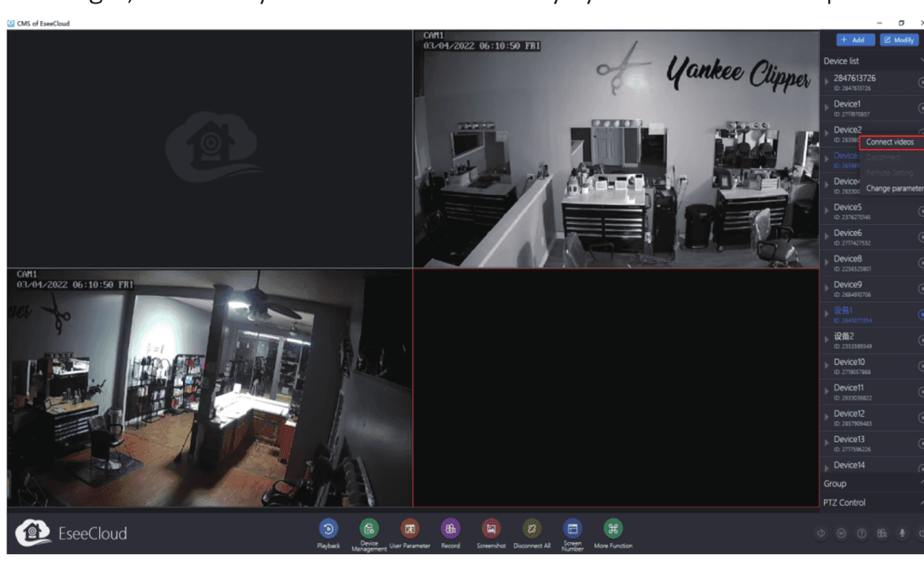Screen dimensions: 924x564
Task: Click the ID 2376270145 text under Device5
Action: tap(852, 217)
